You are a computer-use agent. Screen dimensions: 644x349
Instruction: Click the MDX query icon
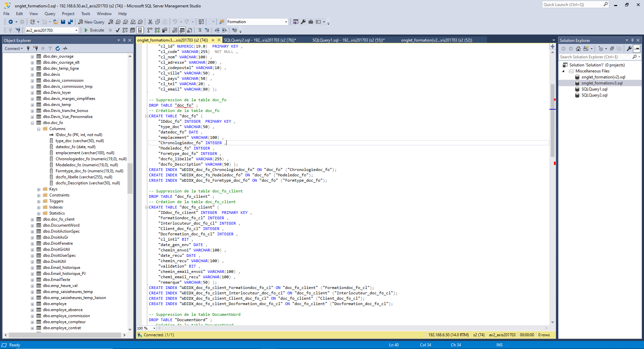tap(118, 22)
